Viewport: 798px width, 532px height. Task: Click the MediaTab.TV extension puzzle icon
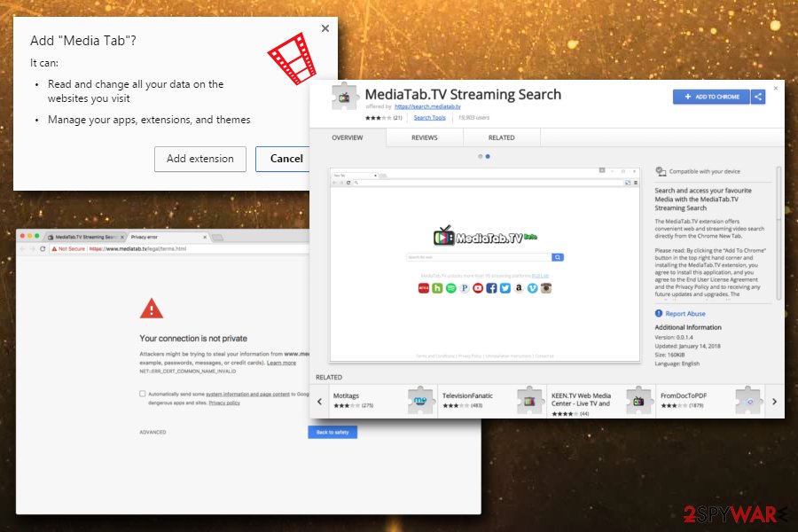tap(345, 97)
